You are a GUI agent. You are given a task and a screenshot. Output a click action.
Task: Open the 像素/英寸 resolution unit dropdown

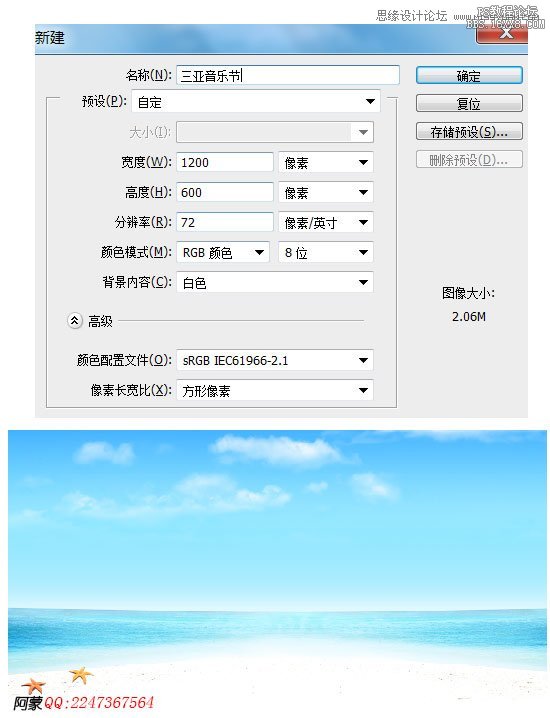click(x=326, y=222)
